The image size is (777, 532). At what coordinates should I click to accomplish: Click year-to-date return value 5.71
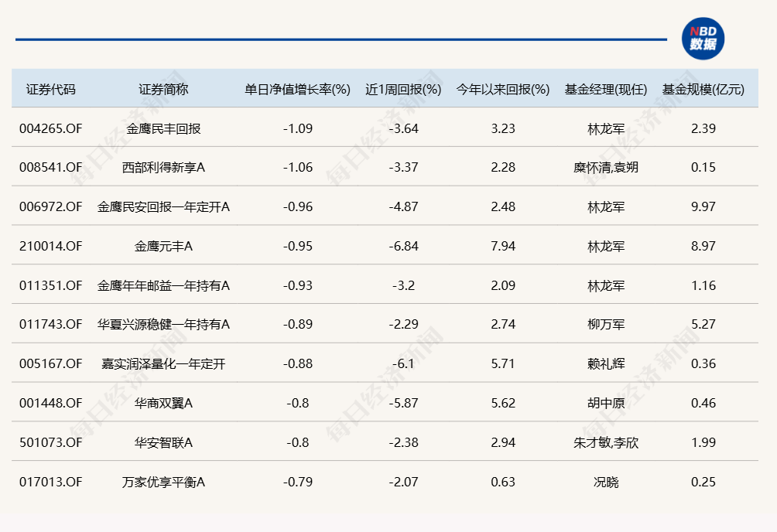click(503, 363)
